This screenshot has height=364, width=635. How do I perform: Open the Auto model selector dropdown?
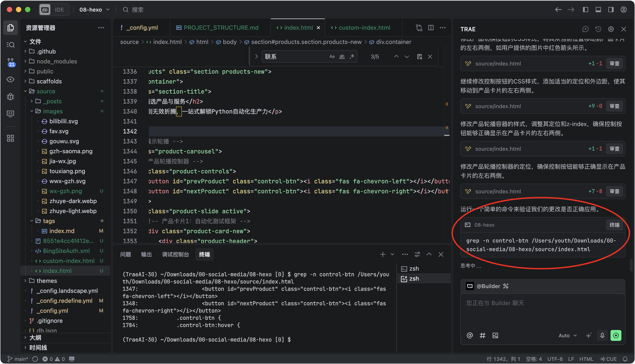567,335
